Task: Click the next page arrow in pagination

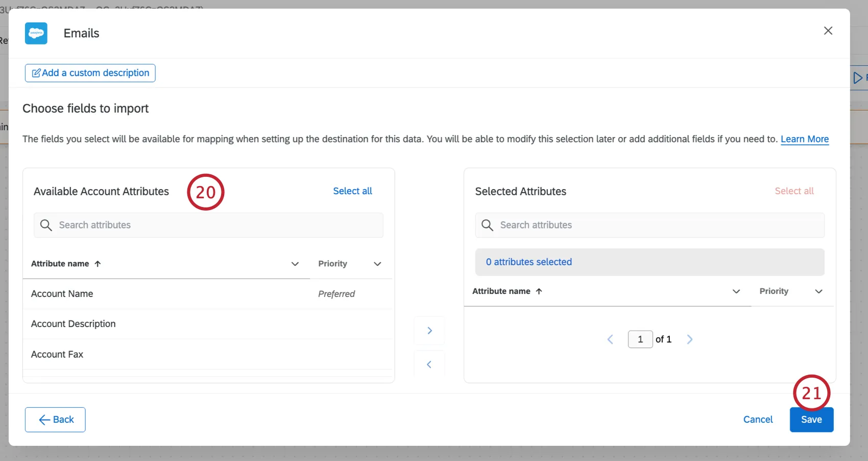Action: pos(690,339)
